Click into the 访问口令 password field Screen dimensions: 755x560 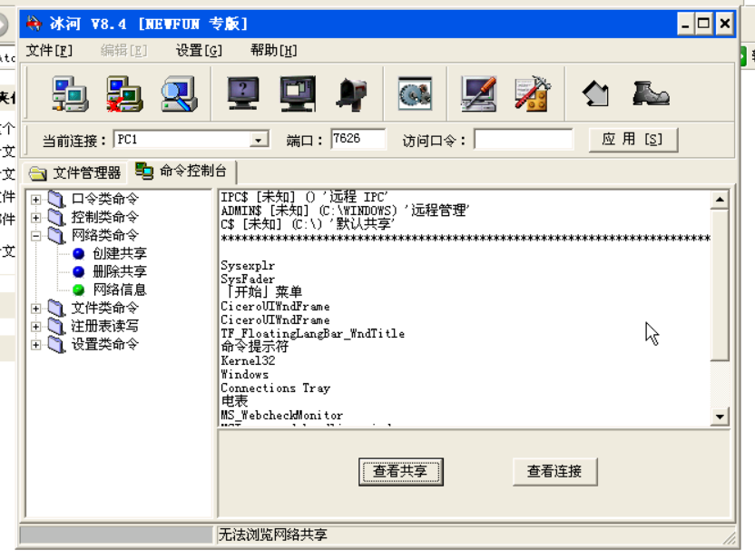pyautogui.click(x=524, y=139)
